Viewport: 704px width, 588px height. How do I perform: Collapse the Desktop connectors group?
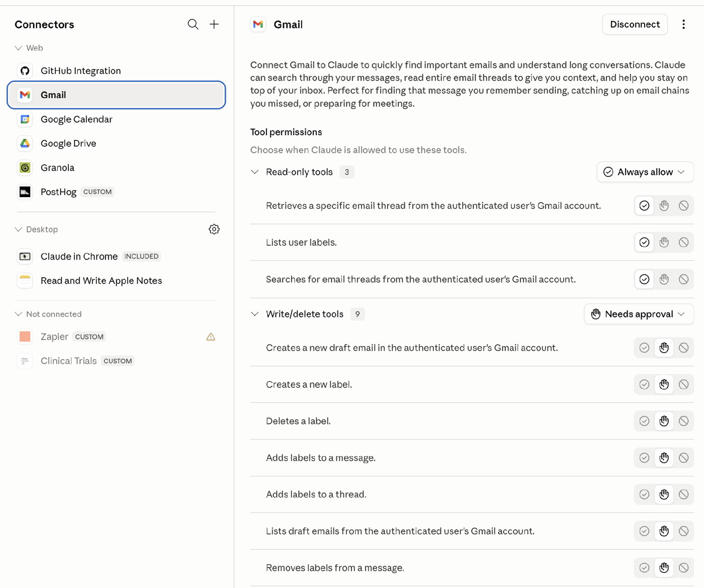pos(19,229)
